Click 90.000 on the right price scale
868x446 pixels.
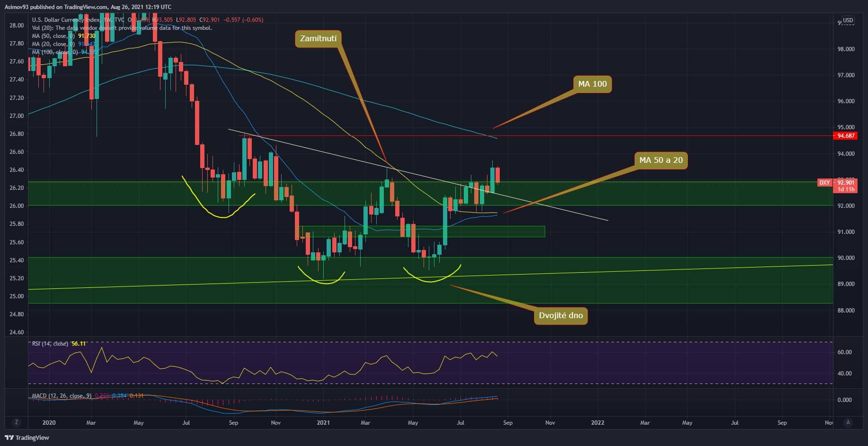click(846, 258)
